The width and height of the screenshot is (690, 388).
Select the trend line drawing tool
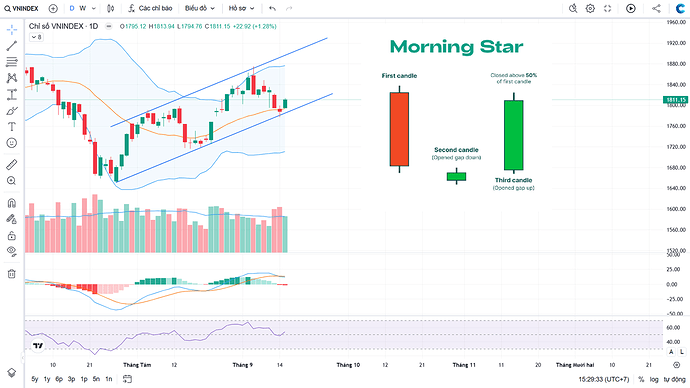tap(12, 46)
